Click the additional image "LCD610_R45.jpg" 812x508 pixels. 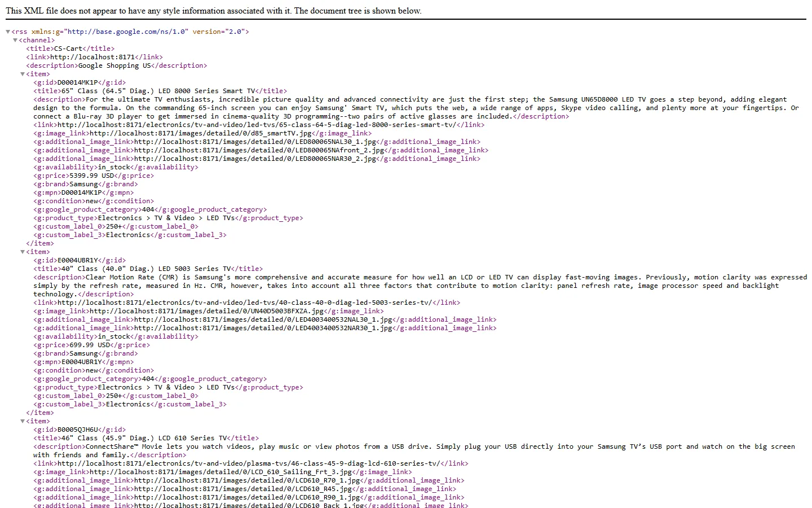(x=243, y=489)
